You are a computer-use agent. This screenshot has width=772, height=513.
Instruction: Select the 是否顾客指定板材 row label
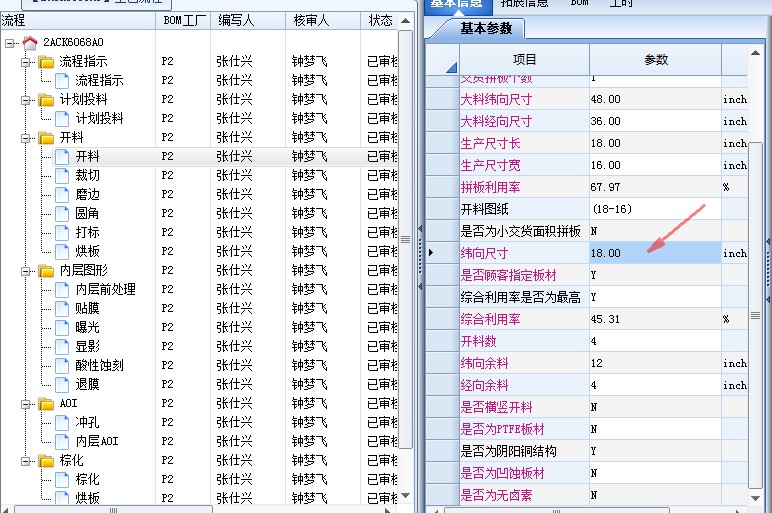point(509,276)
